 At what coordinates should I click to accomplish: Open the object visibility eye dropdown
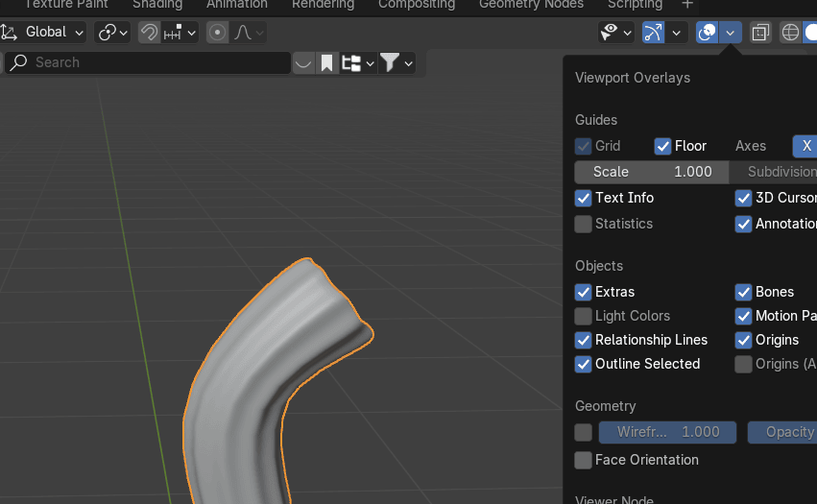click(x=615, y=33)
